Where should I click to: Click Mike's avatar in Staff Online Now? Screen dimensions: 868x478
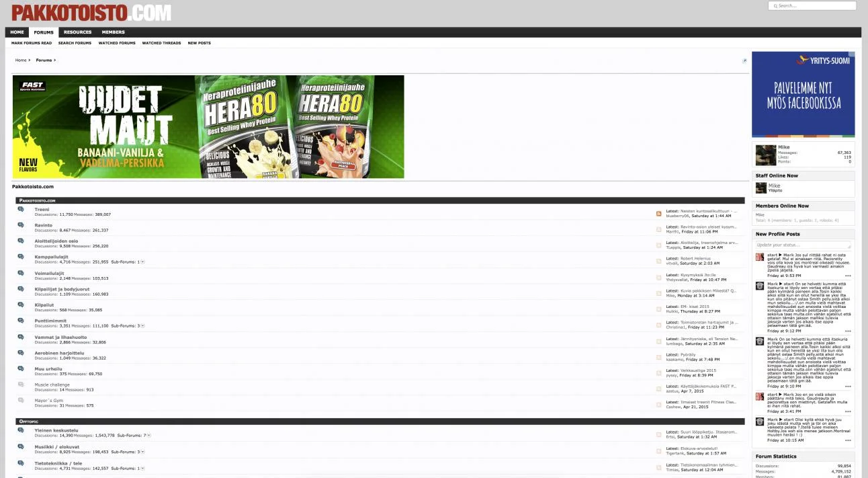[x=761, y=188]
